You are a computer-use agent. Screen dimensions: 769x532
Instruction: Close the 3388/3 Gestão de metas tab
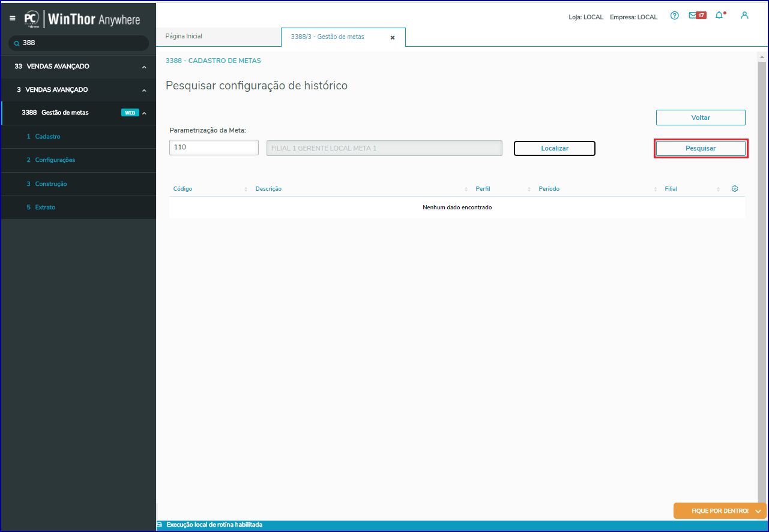(x=393, y=37)
